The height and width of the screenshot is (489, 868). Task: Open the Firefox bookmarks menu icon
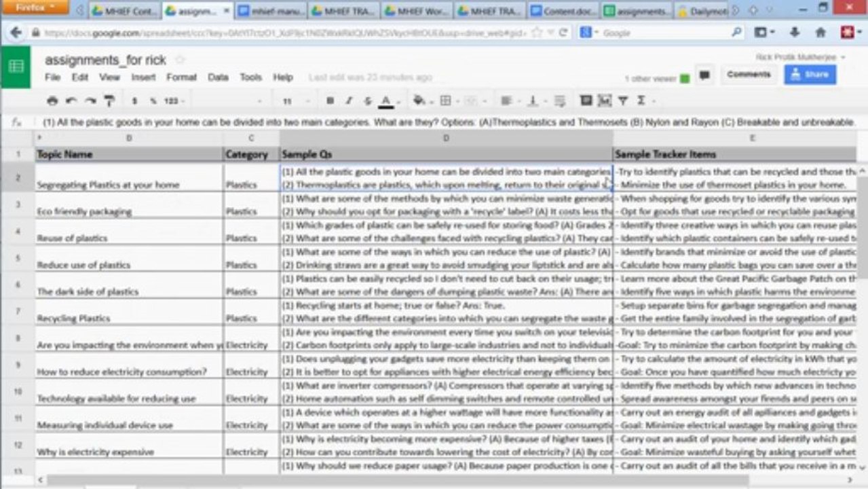pos(763,32)
